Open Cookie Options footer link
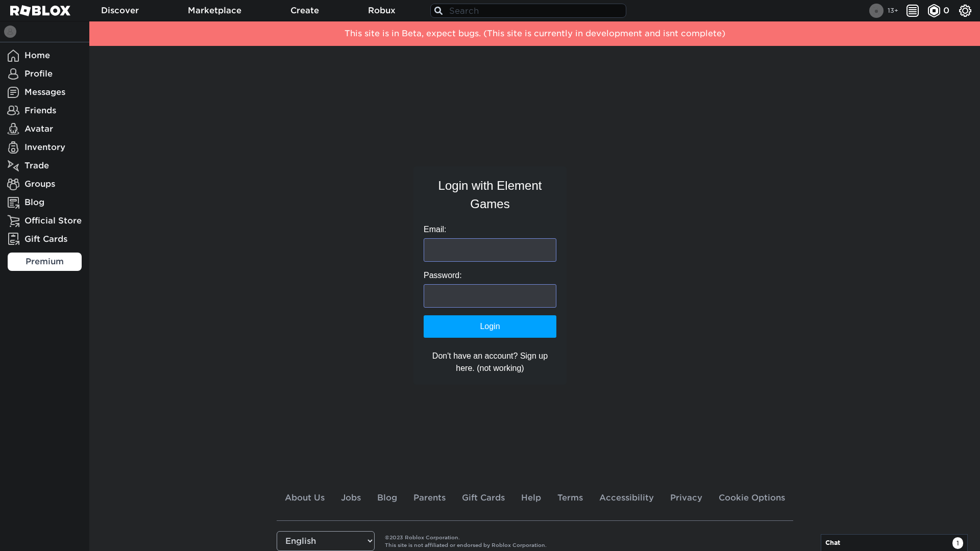The height and width of the screenshot is (551, 980). [752, 498]
